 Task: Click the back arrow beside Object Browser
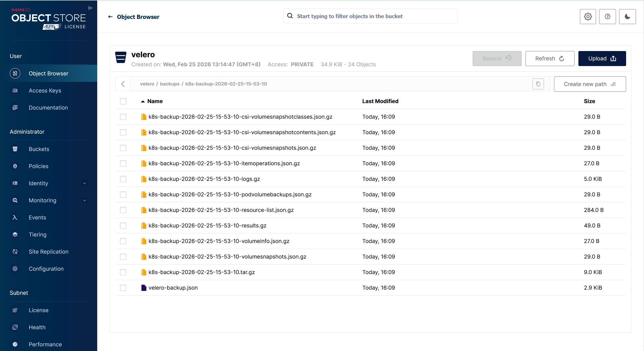point(110,17)
